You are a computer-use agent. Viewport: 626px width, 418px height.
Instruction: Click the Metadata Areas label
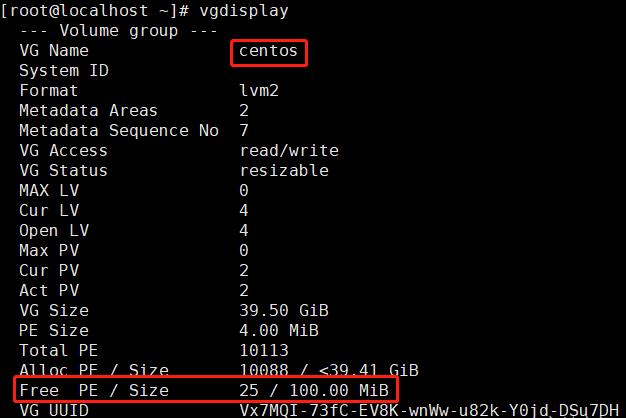pyautogui.click(x=88, y=111)
